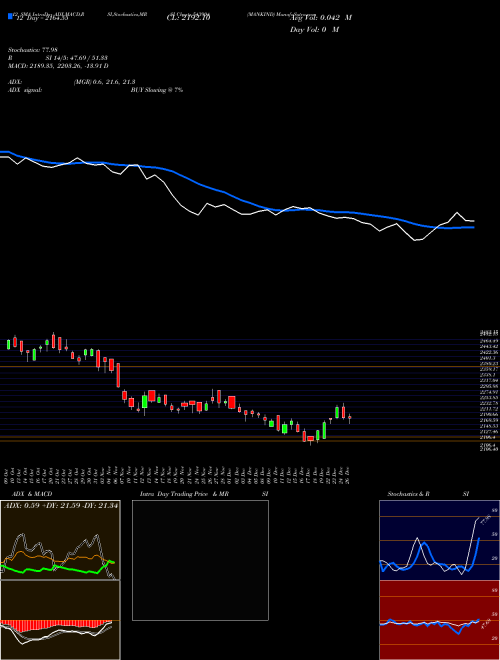Select 'Avg Vol: 0.042 M' text
The height and width of the screenshot is (660, 500).
[321, 18]
